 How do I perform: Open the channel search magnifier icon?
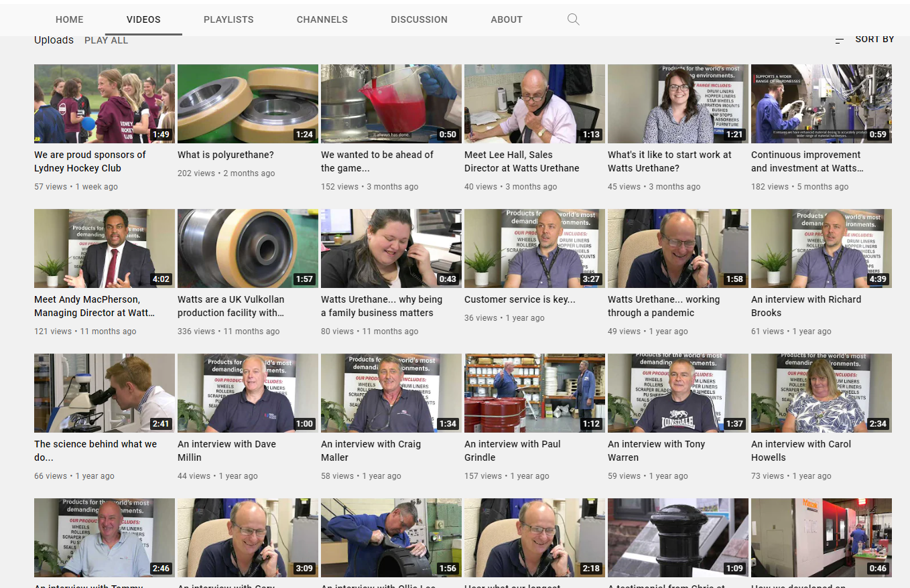[573, 19]
